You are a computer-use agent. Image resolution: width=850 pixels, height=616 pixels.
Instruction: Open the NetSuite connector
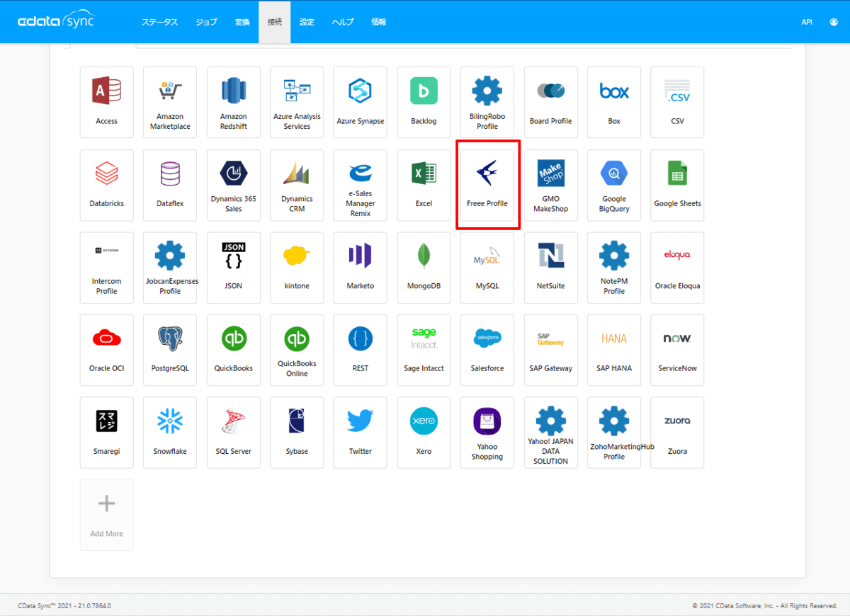[x=550, y=268]
